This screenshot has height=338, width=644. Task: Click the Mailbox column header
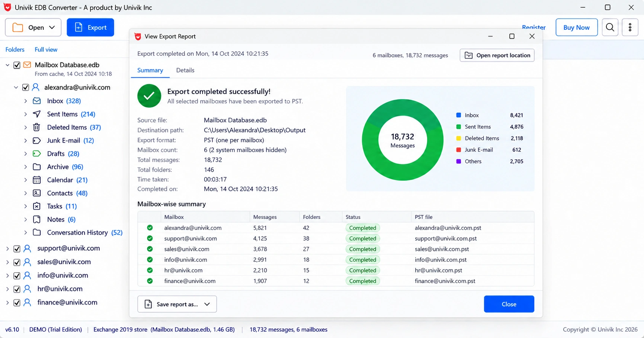click(x=205, y=217)
